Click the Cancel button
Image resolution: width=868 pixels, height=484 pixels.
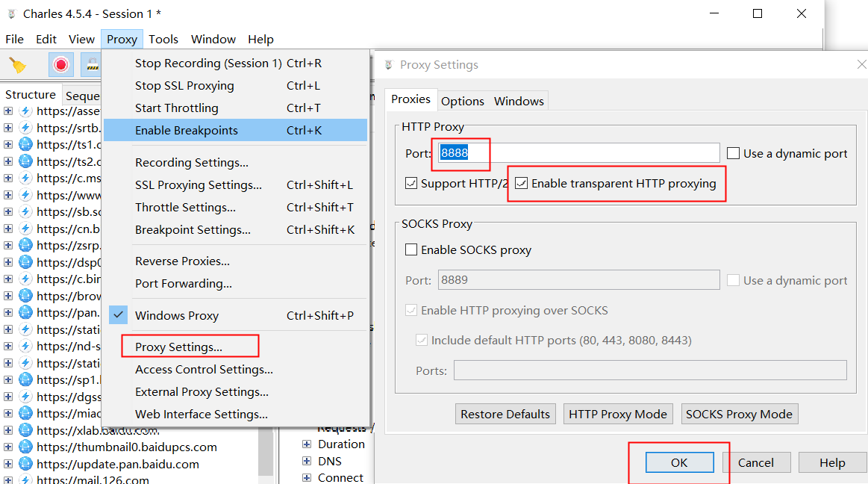click(x=755, y=462)
